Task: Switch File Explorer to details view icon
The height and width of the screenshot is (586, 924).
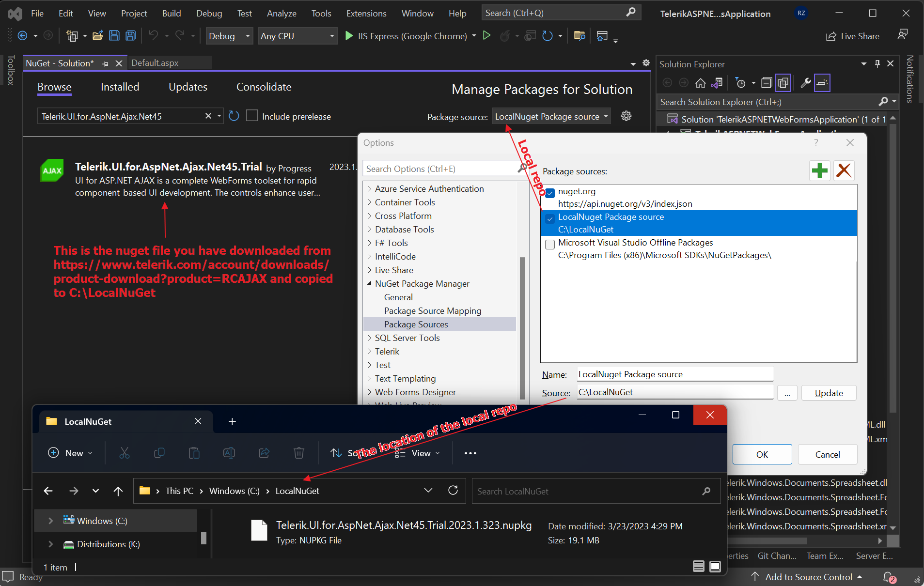Action: [x=698, y=567]
